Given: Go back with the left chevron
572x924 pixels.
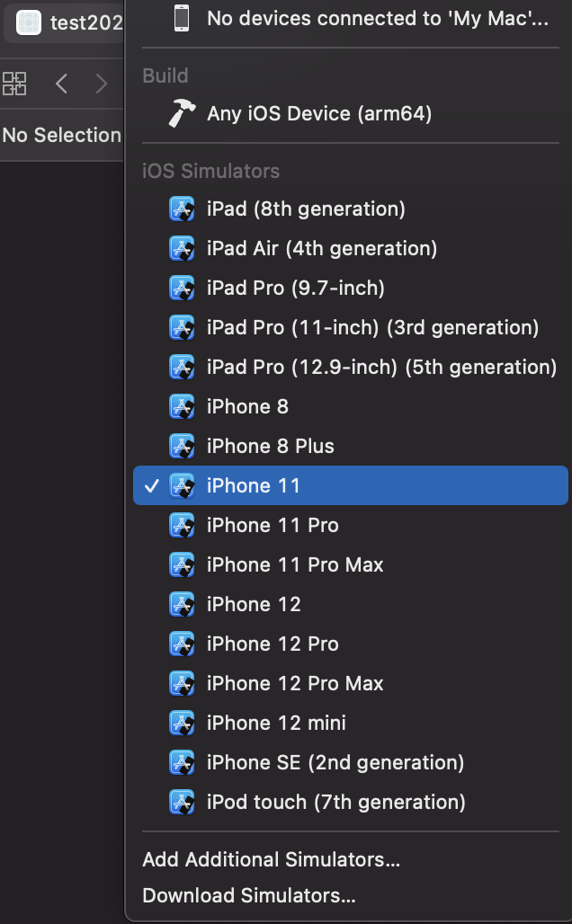Looking at the screenshot, I should coord(61,84).
